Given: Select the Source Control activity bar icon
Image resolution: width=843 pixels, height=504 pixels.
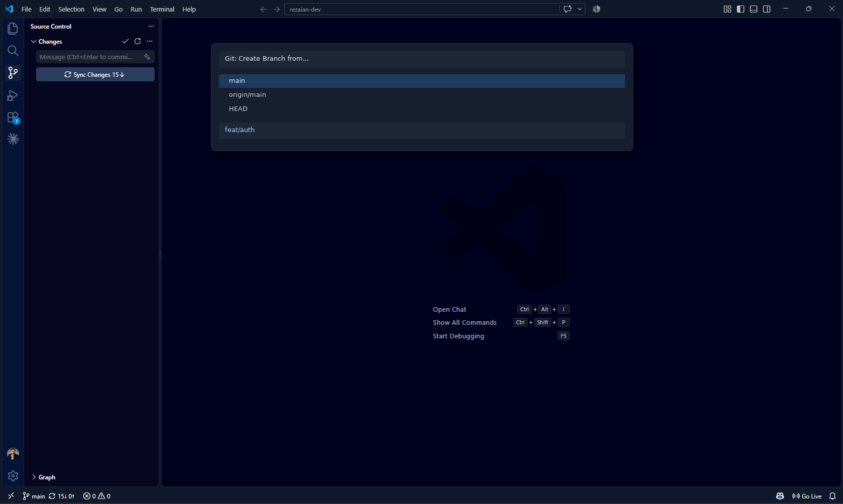Looking at the screenshot, I should [x=13, y=73].
